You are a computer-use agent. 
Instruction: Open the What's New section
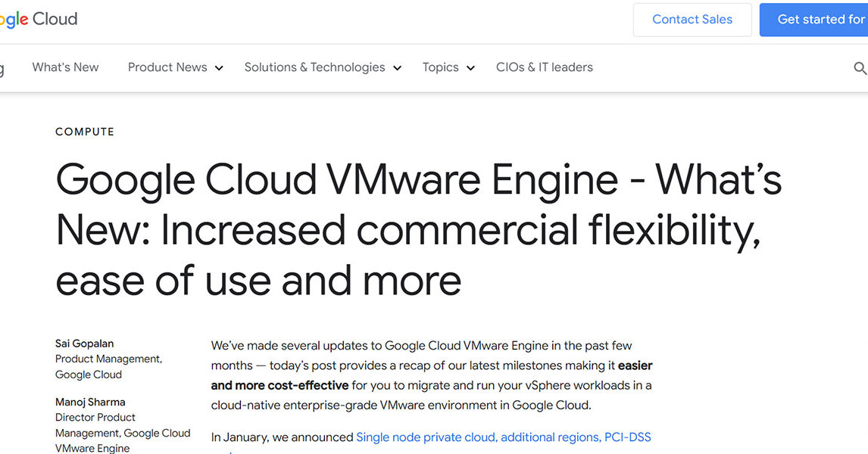[x=65, y=67]
